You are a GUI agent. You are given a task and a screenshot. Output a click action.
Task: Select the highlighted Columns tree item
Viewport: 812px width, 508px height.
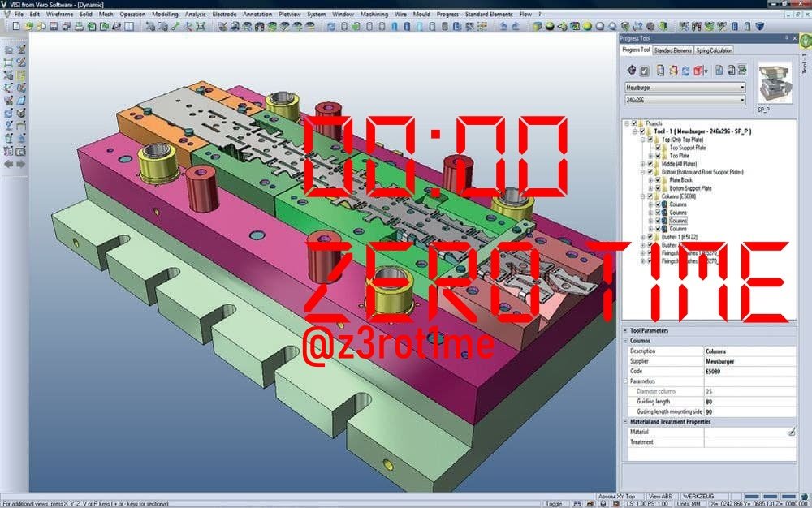[x=678, y=221]
